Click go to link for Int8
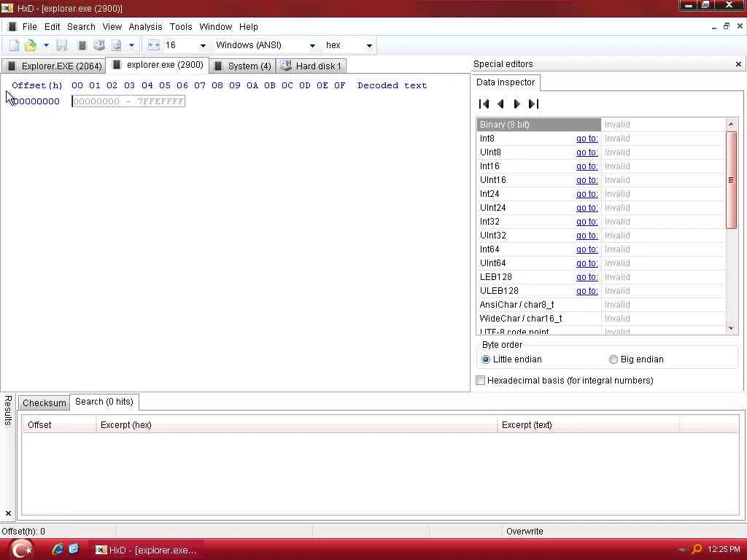The width and height of the screenshot is (747, 560). 587,139
